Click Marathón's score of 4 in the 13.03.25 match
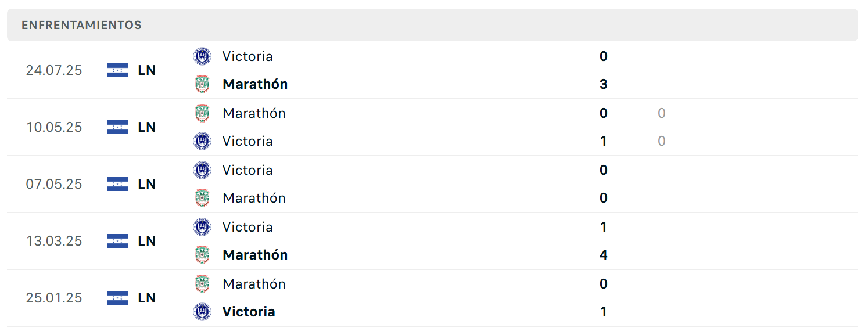 coord(603,255)
